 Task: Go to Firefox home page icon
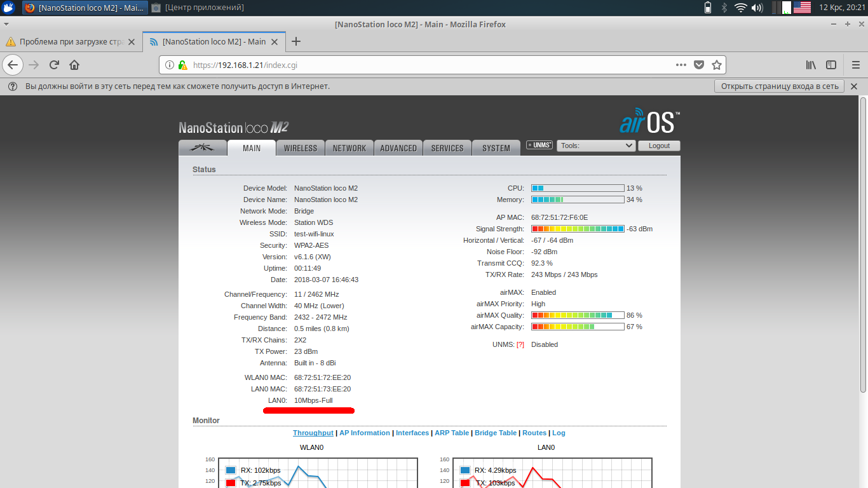click(x=74, y=65)
